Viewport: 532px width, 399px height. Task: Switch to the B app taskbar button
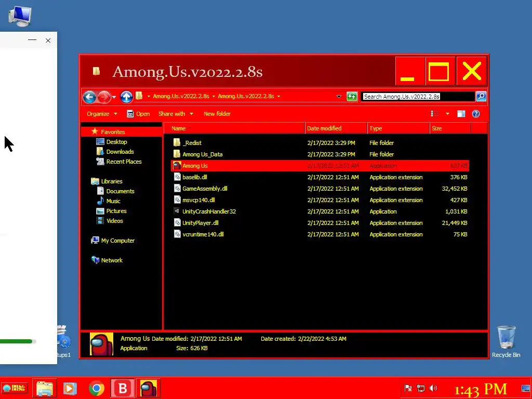point(123,388)
